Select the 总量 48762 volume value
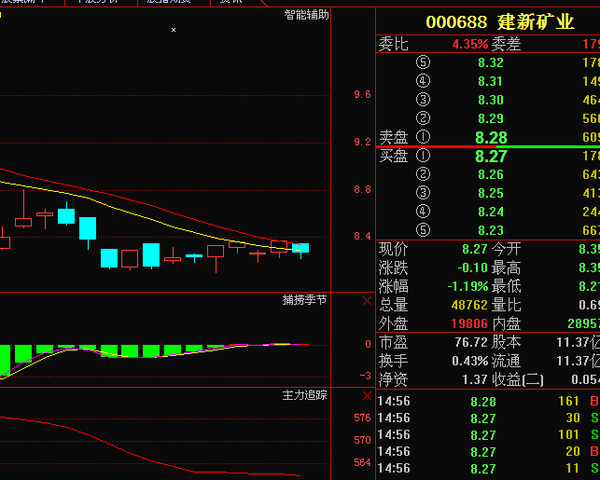 [x=470, y=305]
